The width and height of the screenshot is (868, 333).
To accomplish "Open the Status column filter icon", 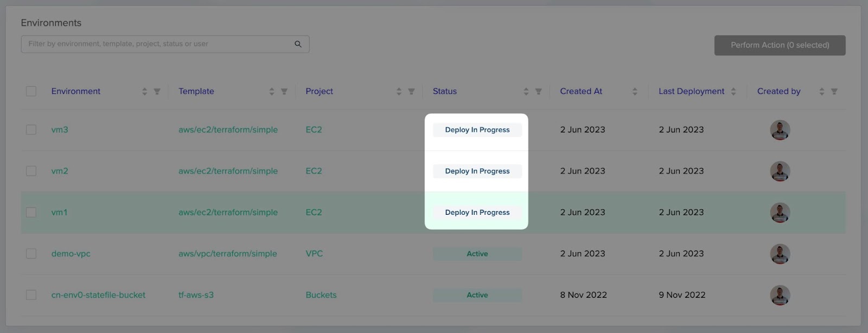I will 538,92.
